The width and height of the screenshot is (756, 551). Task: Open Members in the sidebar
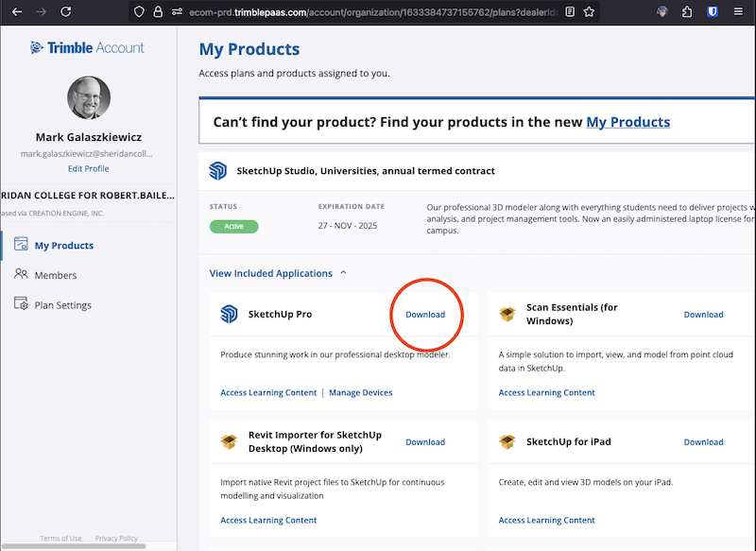(55, 275)
